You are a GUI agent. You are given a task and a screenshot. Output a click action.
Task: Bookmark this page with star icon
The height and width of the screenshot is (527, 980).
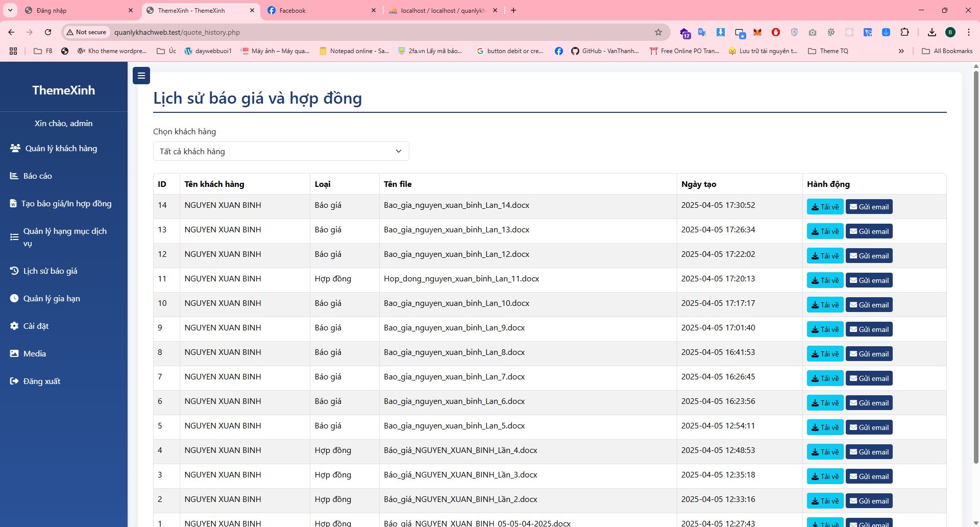pyautogui.click(x=658, y=32)
